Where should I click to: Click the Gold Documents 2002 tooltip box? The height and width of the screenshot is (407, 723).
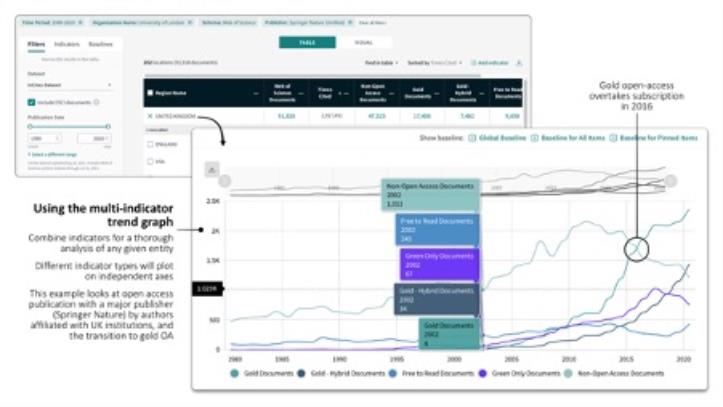(x=449, y=334)
